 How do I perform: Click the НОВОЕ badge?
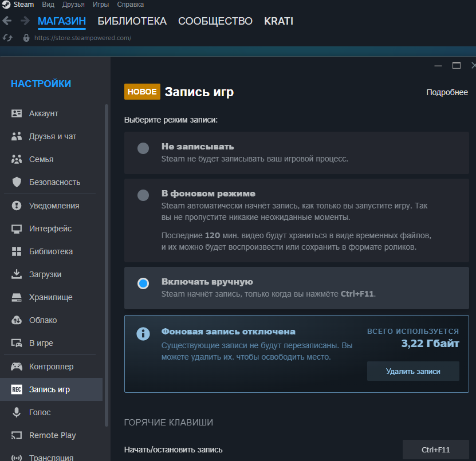point(142,92)
